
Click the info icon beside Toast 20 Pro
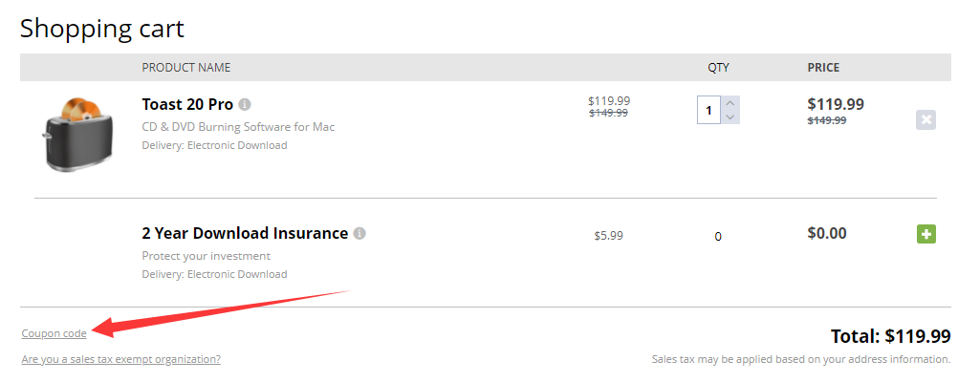point(245,104)
